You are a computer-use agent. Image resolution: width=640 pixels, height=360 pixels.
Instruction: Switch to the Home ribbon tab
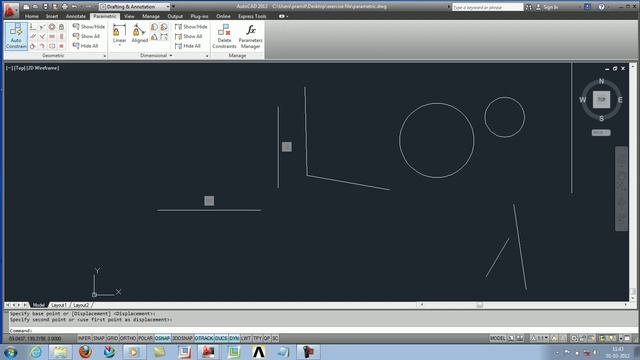pos(31,16)
